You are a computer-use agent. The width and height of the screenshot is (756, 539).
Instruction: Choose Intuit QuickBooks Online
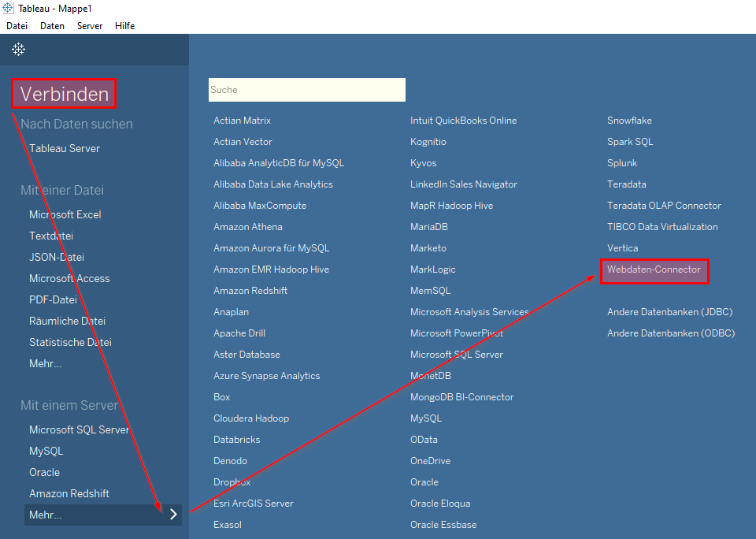pos(463,120)
